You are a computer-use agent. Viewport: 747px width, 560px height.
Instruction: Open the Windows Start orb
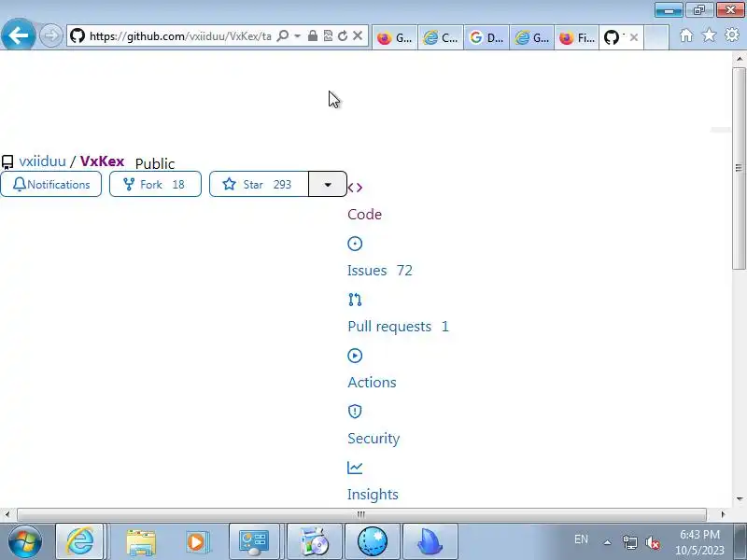pyautogui.click(x=25, y=541)
